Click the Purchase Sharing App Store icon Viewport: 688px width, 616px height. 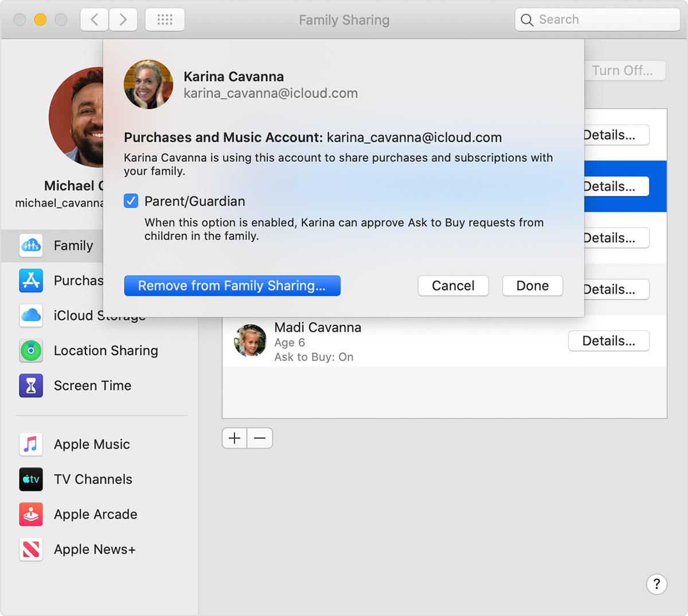31,280
